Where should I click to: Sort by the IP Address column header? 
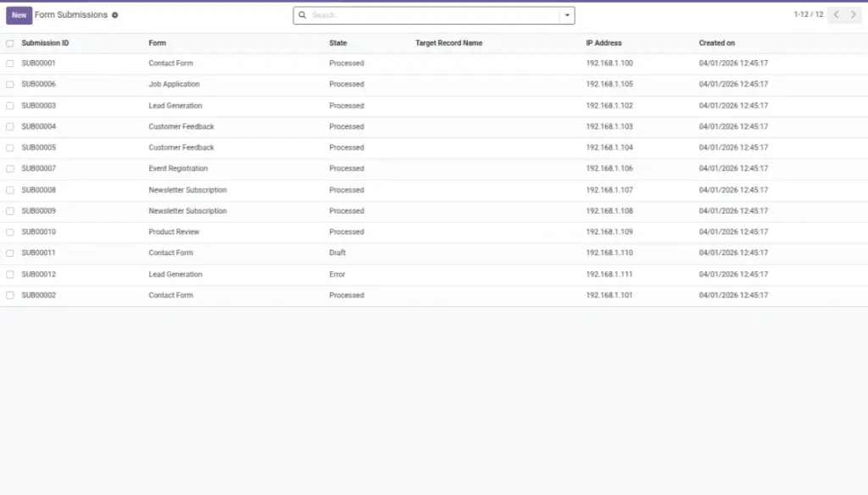click(604, 43)
